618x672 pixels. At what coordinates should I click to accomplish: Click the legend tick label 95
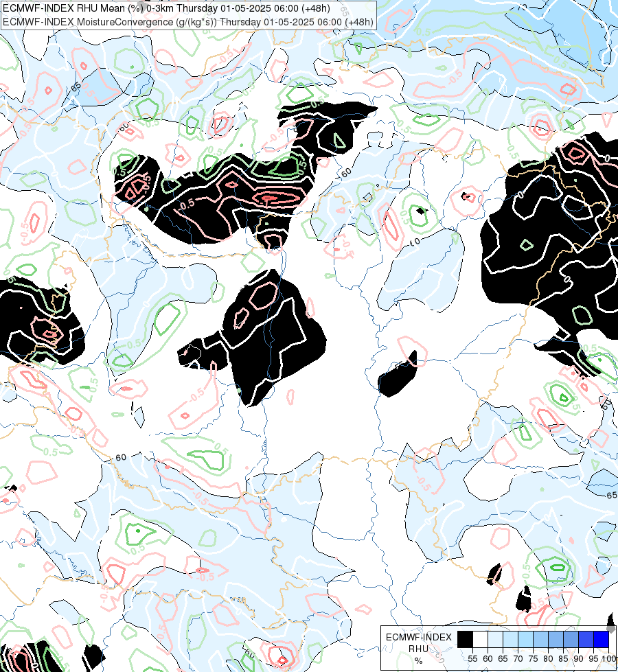pyautogui.click(x=593, y=659)
